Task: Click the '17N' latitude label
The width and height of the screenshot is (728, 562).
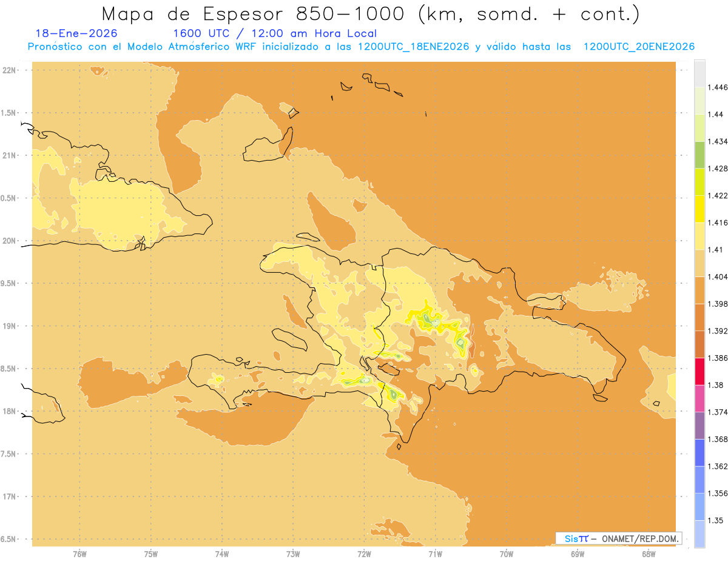Action: [9, 497]
